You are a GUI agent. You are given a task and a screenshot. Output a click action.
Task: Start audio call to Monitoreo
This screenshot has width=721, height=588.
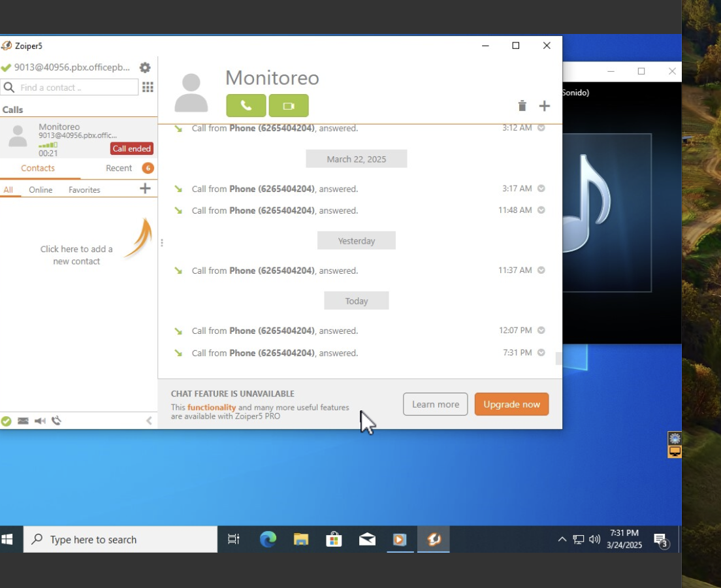[246, 105]
